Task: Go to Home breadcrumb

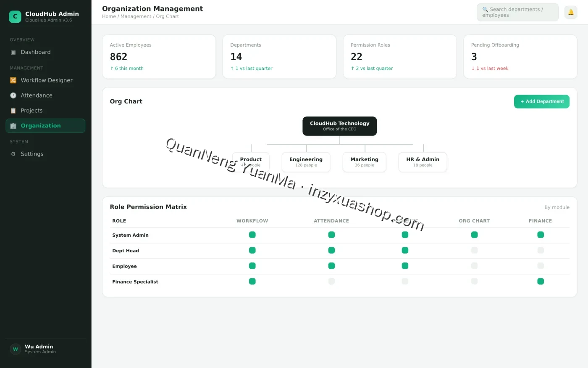Action: click(x=109, y=16)
